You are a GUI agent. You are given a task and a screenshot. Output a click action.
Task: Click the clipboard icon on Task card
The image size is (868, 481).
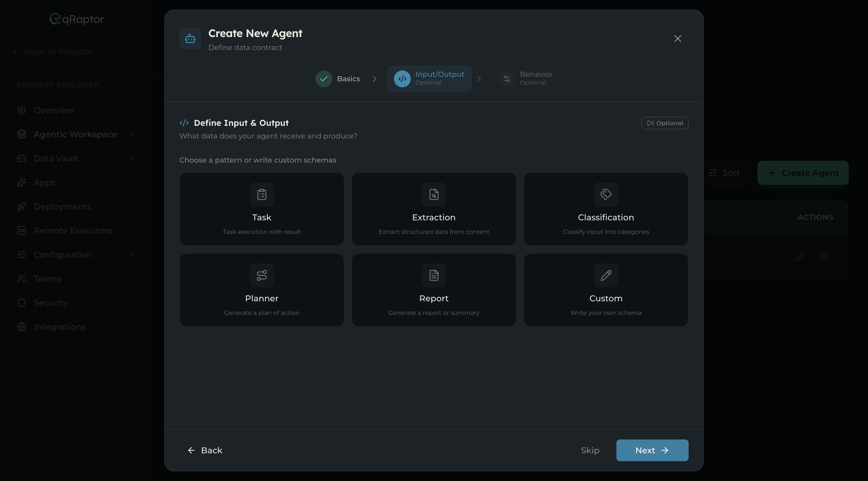coord(262,194)
